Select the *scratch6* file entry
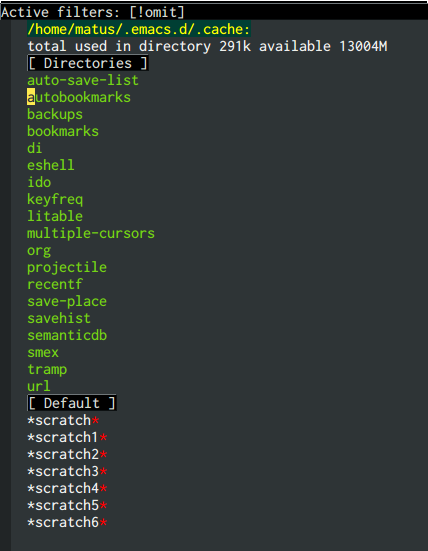The image size is (428, 551). click(67, 522)
